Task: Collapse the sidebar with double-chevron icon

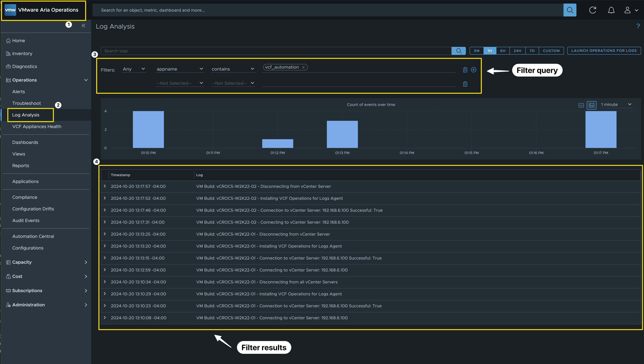Action: (83, 26)
